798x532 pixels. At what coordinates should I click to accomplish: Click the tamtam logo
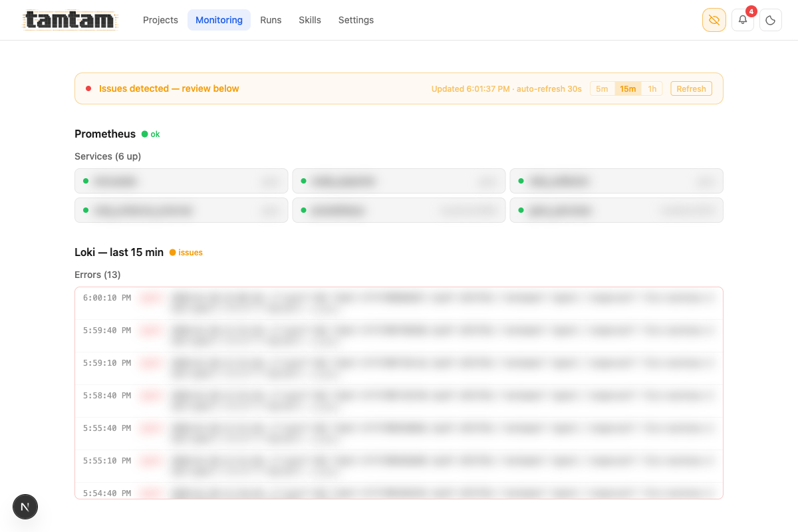(69, 20)
